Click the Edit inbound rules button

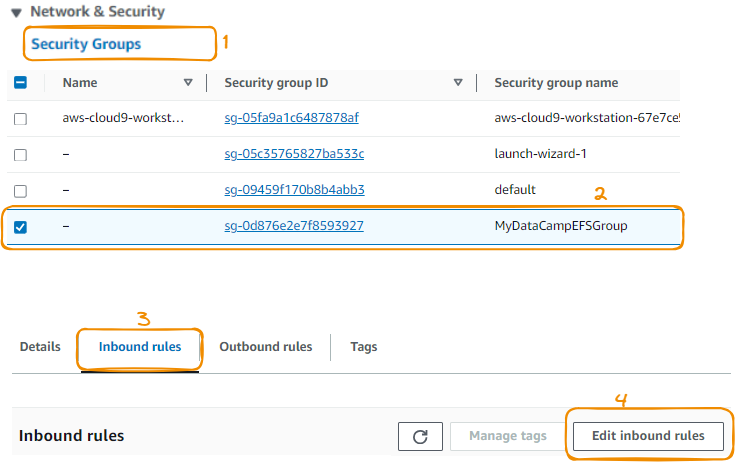tap(648, 436)
